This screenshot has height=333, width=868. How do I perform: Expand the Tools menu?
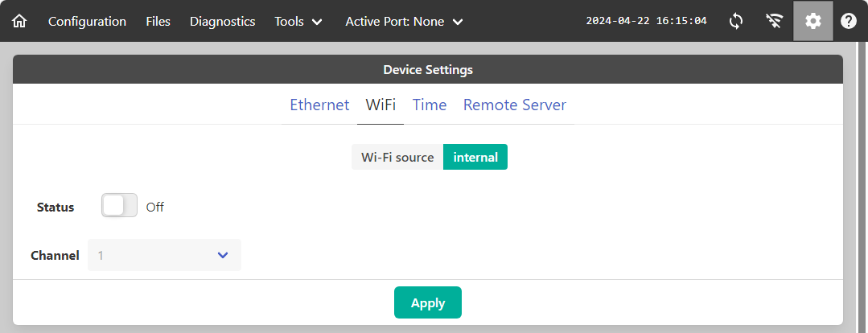(298, 22)
